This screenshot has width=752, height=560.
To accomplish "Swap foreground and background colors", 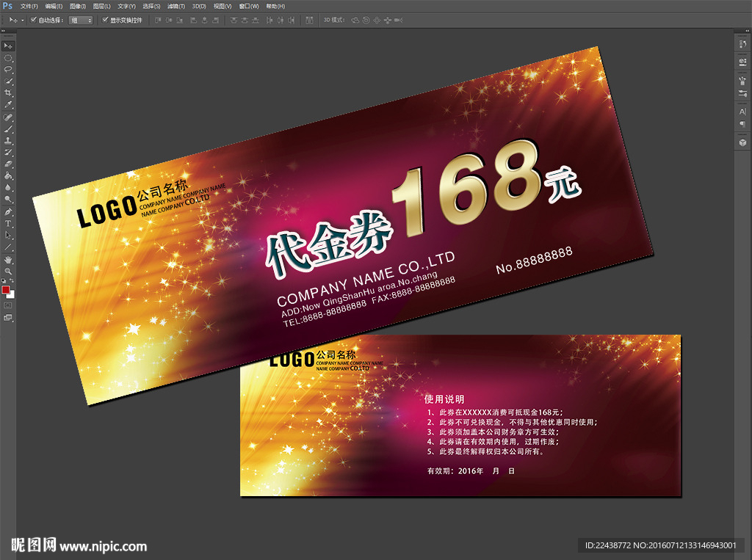I will [12, 281].
